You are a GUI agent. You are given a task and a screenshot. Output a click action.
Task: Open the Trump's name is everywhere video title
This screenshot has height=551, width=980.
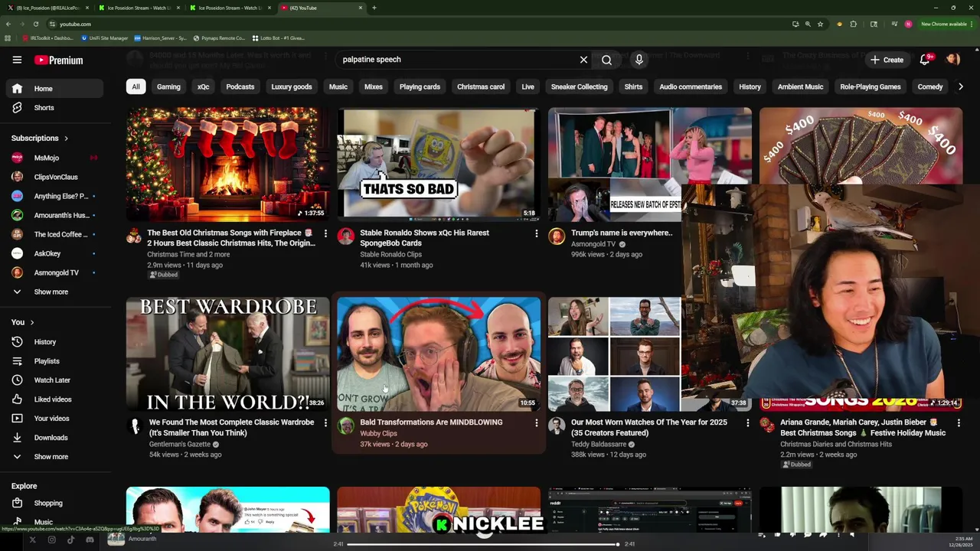pos(622,233)
